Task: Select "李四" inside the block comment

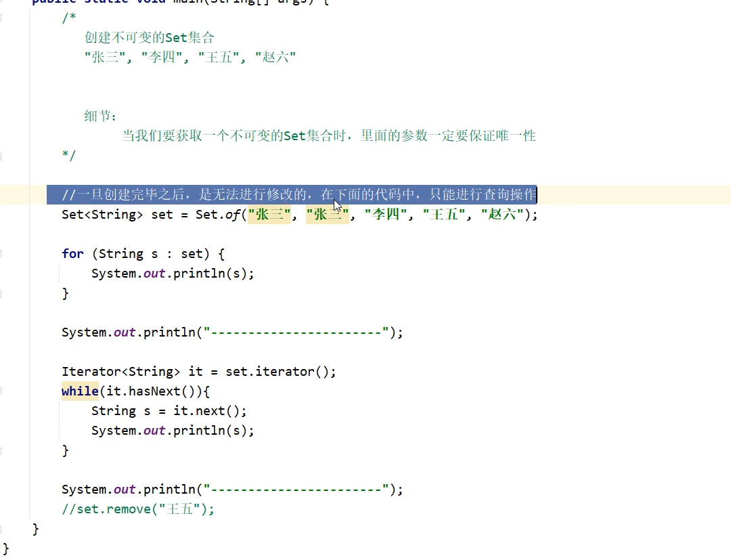Action: (161, 57)
